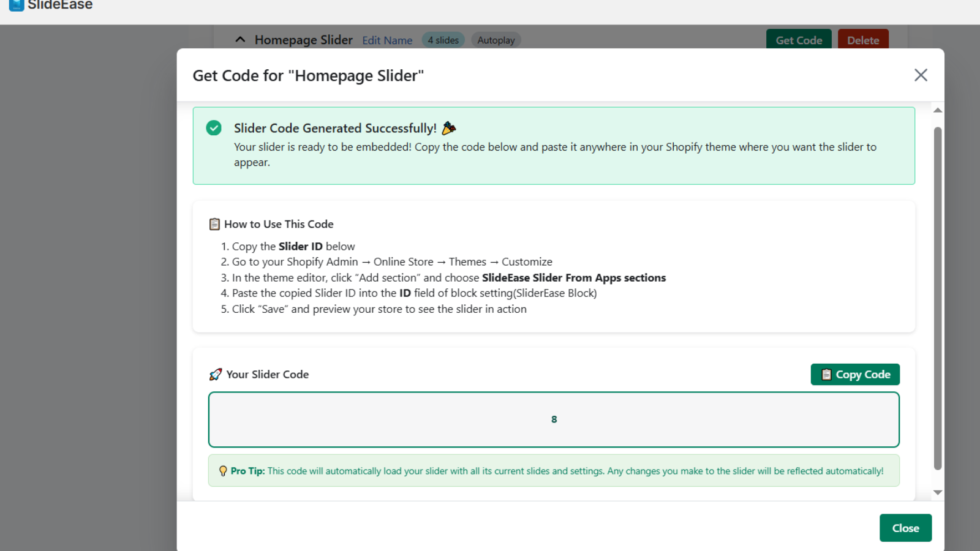Click the Autoplay badge
Screen dimensions: 980x551
tap(496, 40)
